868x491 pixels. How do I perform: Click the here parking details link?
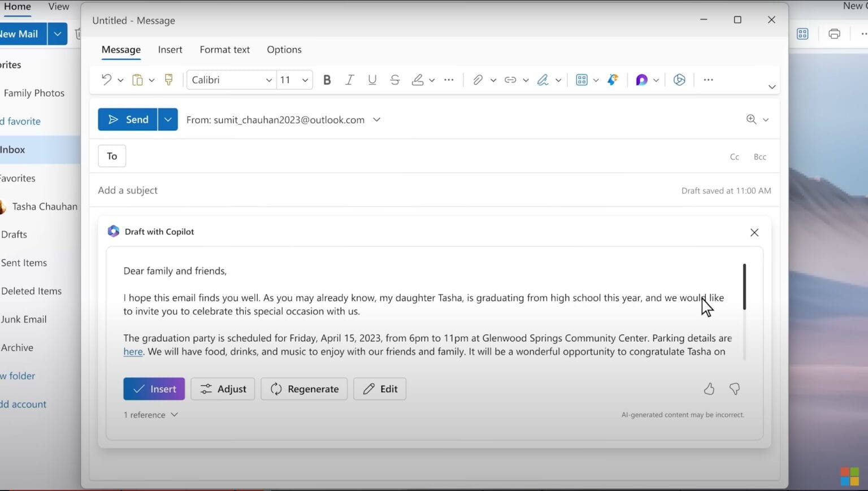(x=132, y=351)
